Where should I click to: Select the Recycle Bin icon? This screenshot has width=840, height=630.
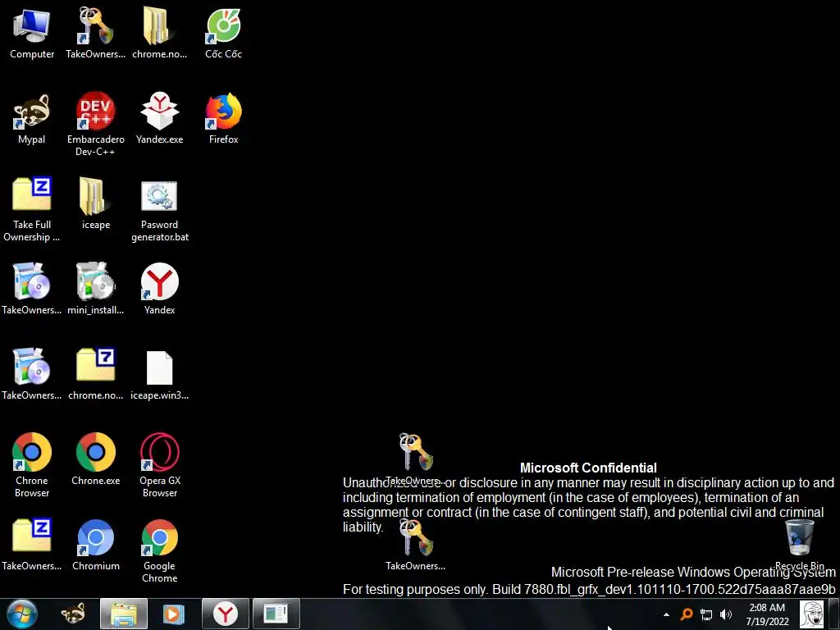coord(799,545)
